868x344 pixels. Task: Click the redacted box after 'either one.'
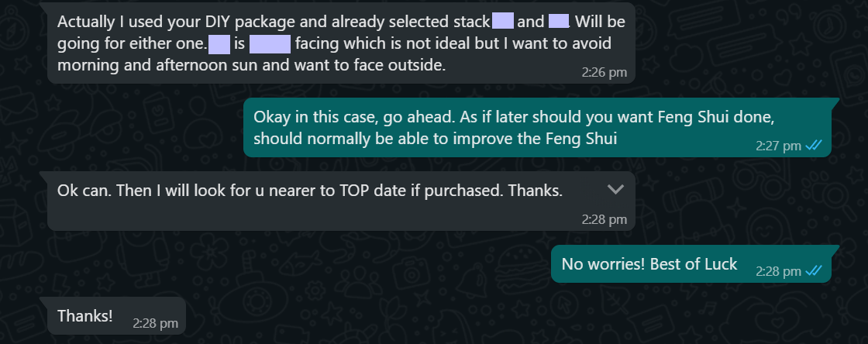pyautogui.click(x=219, y=43)
